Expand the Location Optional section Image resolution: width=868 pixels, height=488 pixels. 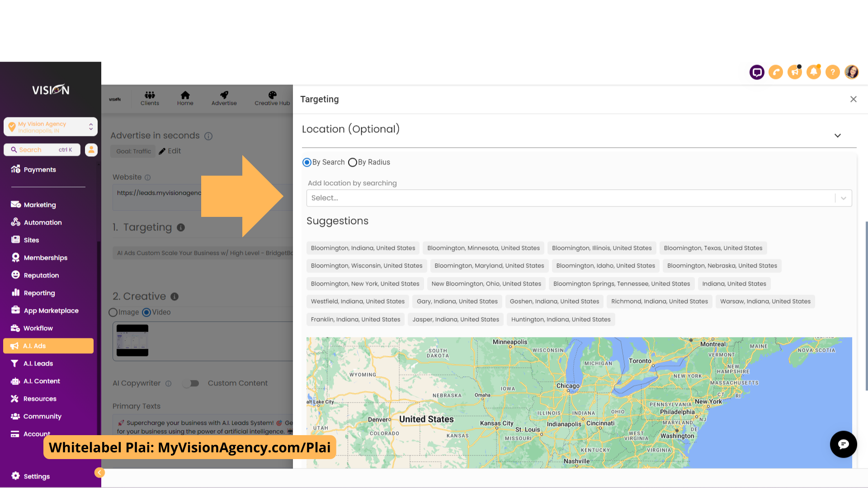click(x=838, y=136)
